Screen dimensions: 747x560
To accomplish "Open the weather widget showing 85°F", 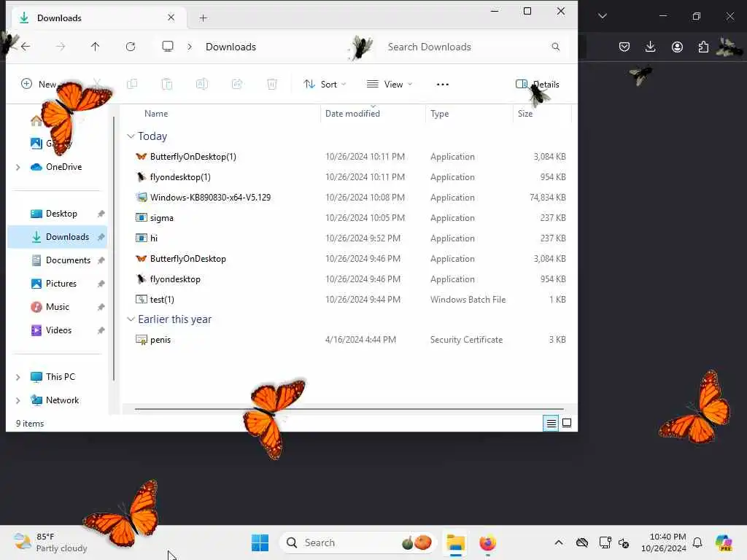I will click(x=50, y=542).
